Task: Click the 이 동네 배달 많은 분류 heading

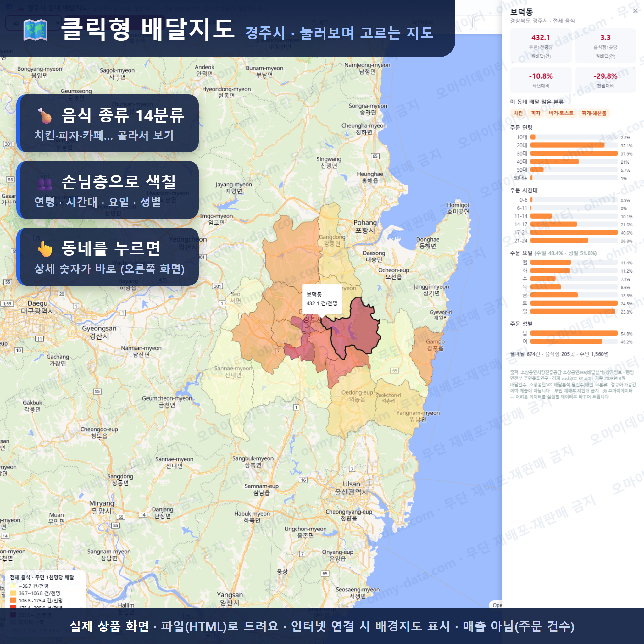Action: [x=537, y=102]
